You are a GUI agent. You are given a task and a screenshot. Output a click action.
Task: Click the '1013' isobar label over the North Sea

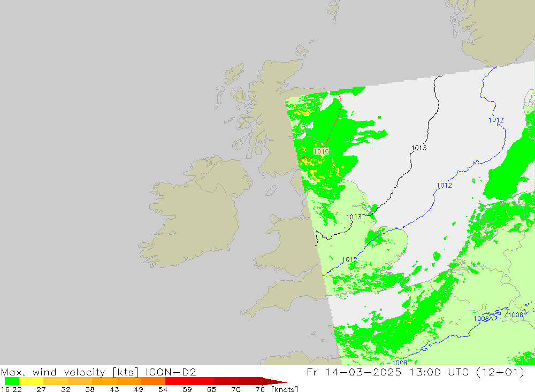tap(419, 148)
